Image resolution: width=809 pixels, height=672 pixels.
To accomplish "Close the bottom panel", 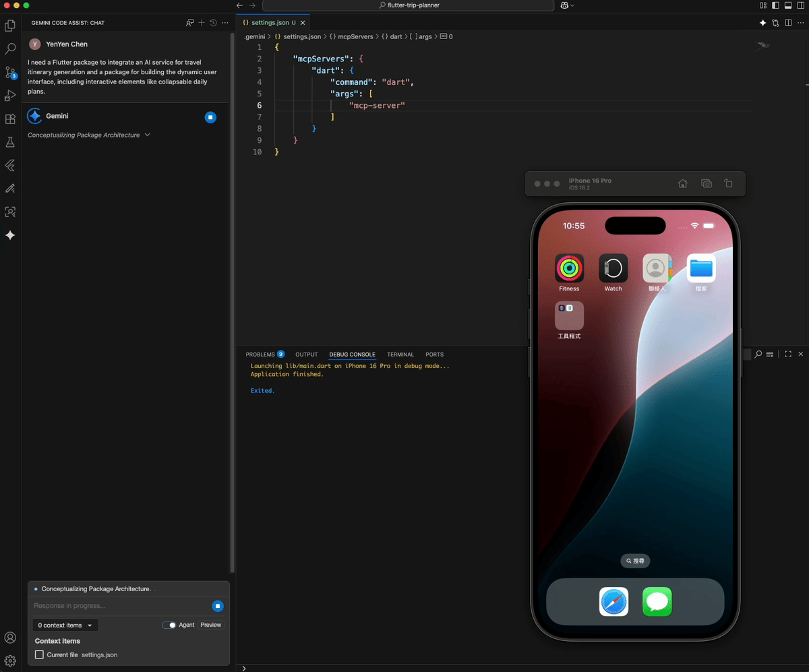I will point(801,354).
